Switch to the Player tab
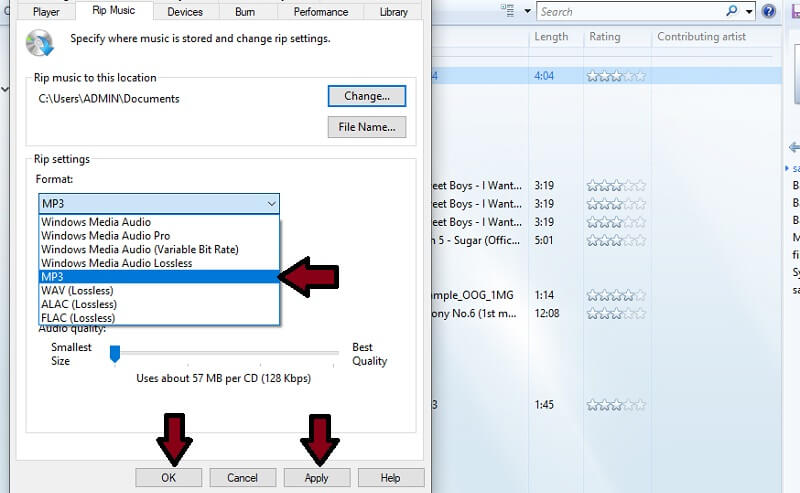Image resolution: width=800 pixels, height=493 pixels. click(46, 12)
